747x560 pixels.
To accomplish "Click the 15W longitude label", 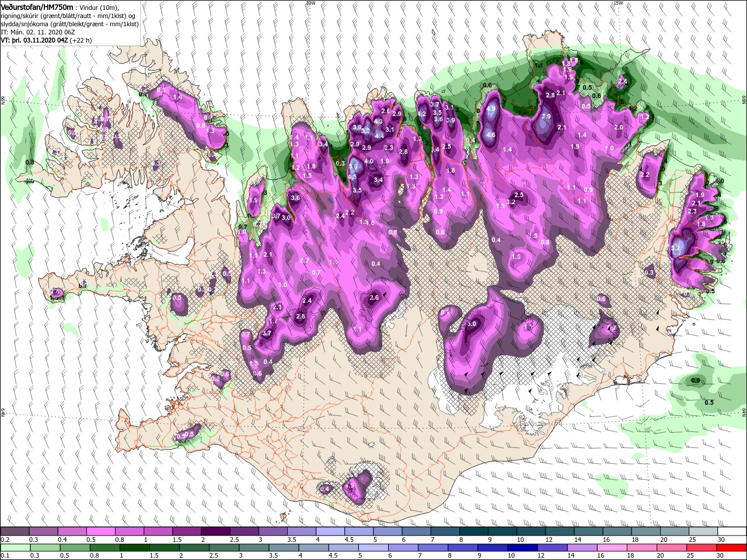I will [x=618, y=3].
